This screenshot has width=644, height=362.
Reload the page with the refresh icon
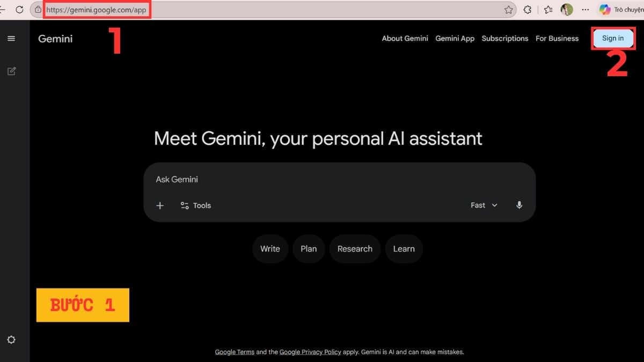(x=19, y=10)
